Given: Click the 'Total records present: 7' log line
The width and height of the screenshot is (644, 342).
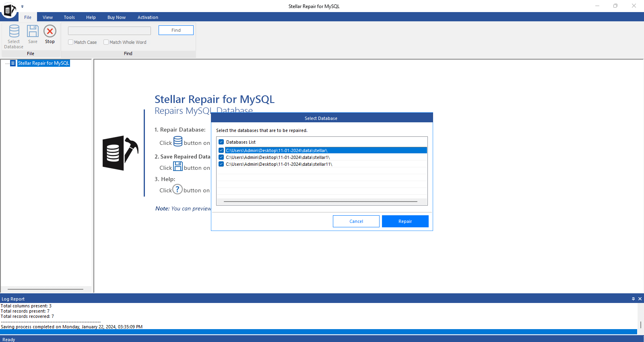Looking at the screenshot, I should click(x=25, y=311).
